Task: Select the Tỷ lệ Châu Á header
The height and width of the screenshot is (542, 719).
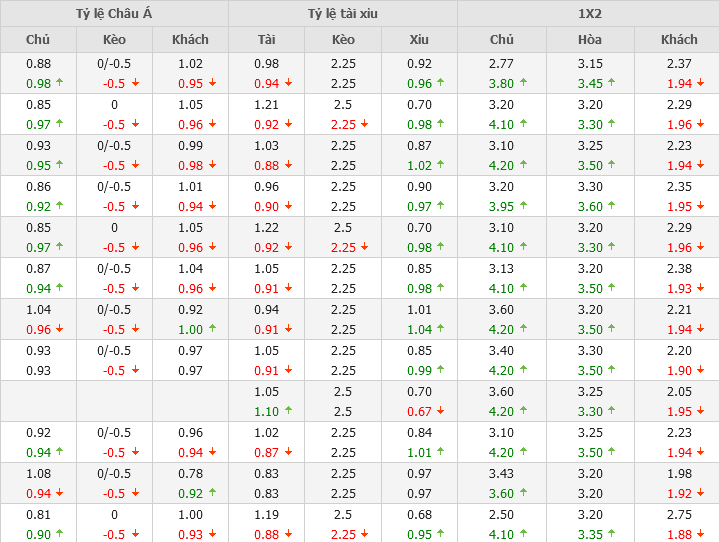Action: 115,14
